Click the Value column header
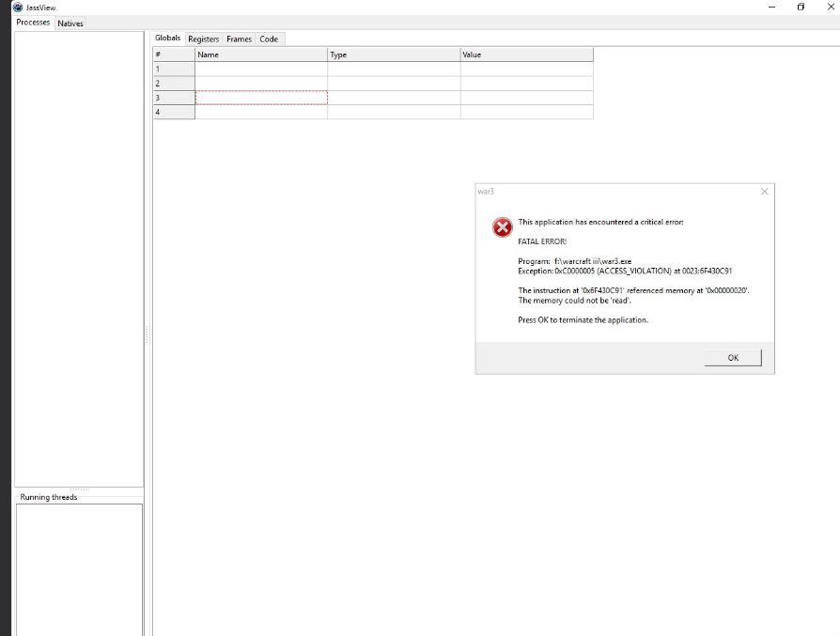Image resolution: width=840 pixels, height=636 pixels. coord(526,54)
